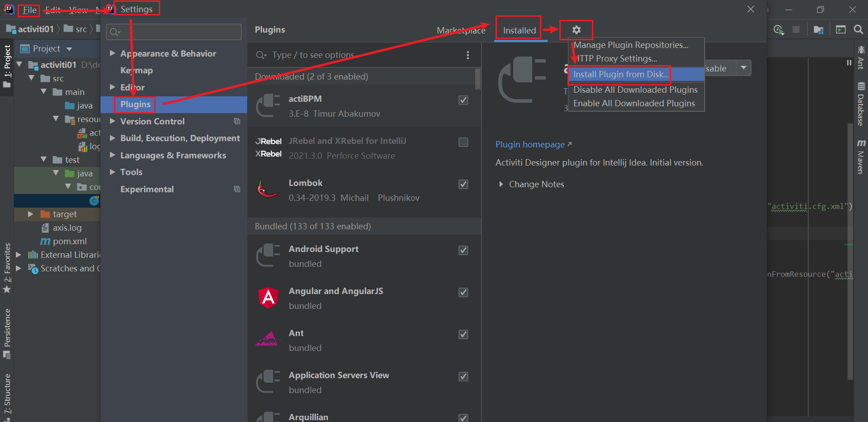Expand the target folder in project tree
Screen dimensions: 868x422
(30, 214)
